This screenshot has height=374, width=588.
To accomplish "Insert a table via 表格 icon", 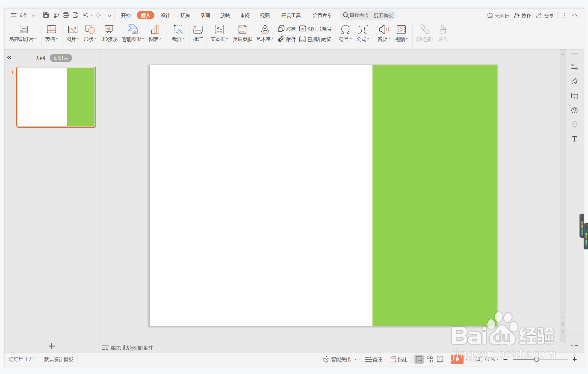I will (51, 29).
